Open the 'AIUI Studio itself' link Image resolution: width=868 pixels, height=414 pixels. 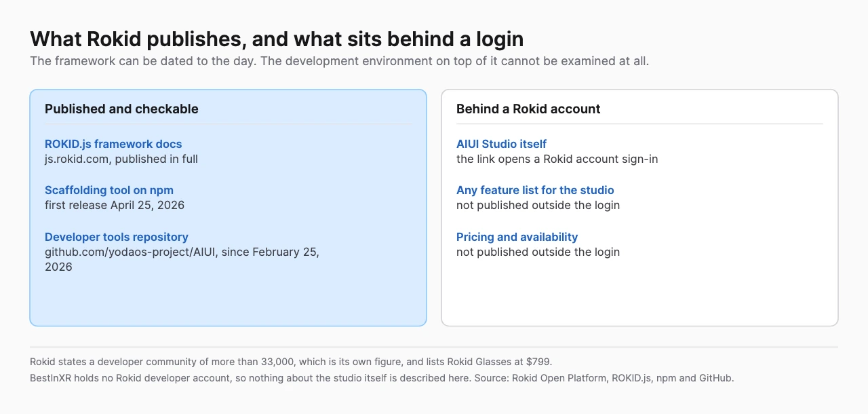point(502,144)
